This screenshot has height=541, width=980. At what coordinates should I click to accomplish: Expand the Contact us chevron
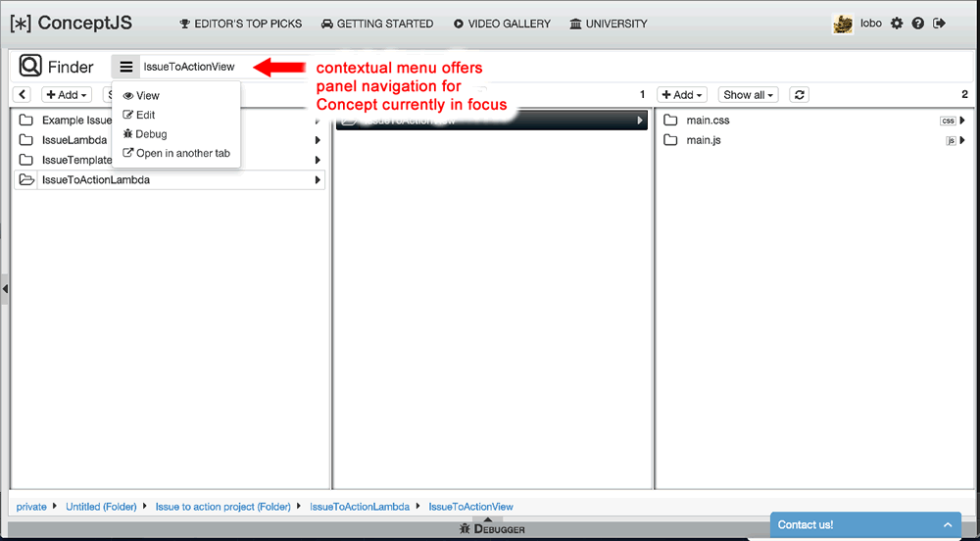coord(948,524)
